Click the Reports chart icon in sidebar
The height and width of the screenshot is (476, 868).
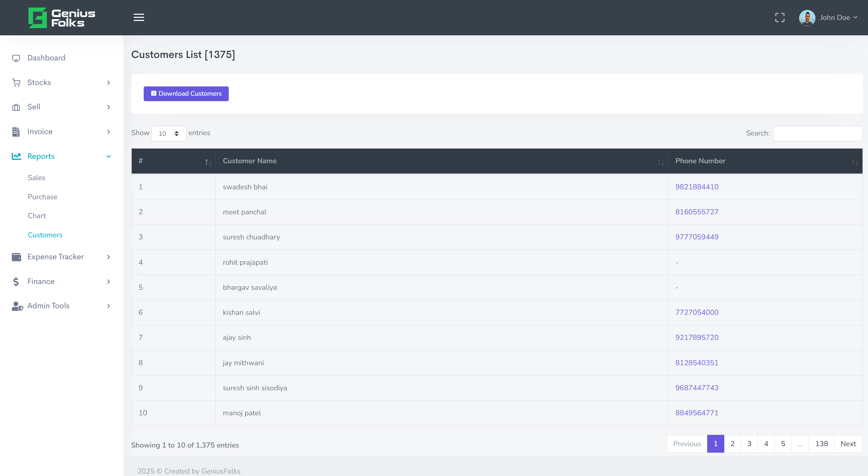tap(16, 156)
